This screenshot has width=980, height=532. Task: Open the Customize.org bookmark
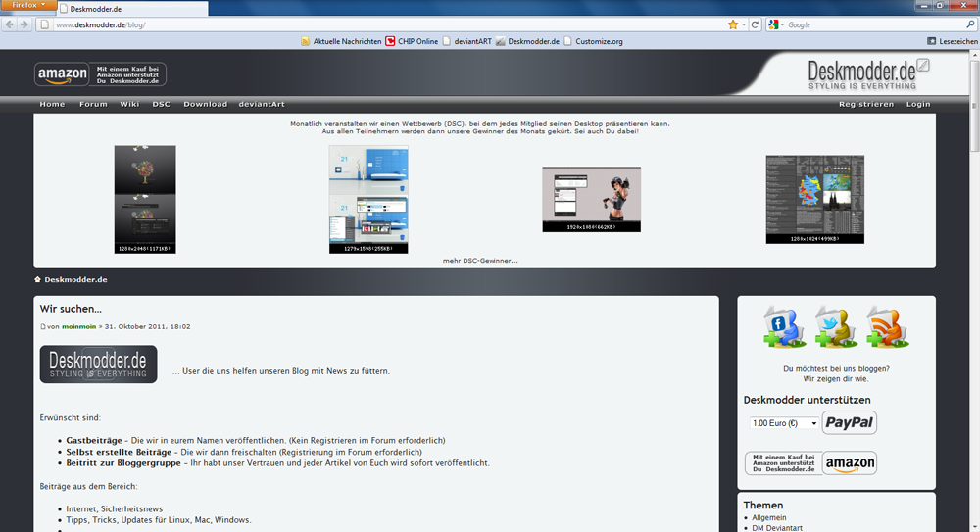click(593, 41)
